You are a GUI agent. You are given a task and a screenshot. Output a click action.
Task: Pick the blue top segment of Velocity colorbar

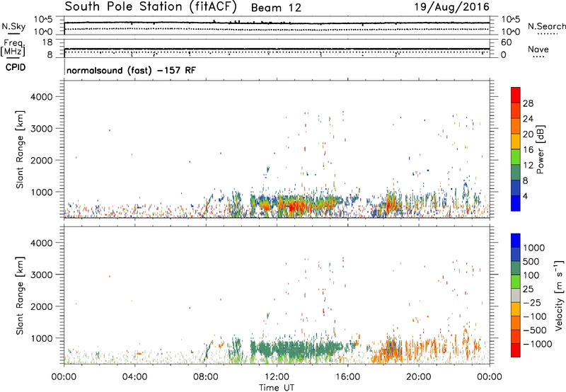coord(516,241)
